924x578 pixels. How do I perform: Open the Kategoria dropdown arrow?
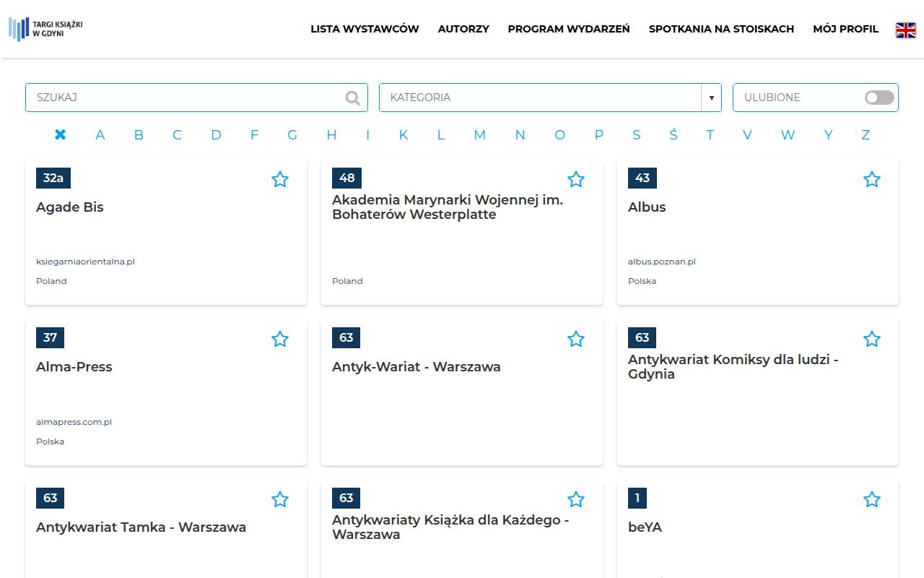pos(711,98)
